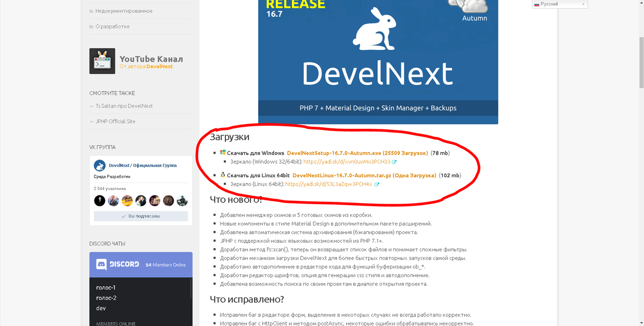Click the Вы подписаны button
644x326 pixels.
141,216
